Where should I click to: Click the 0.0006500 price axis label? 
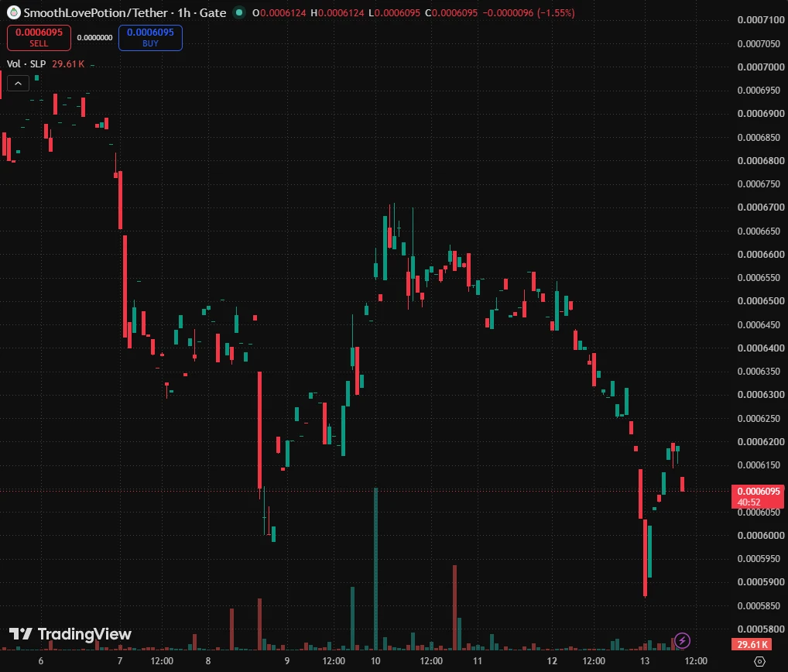point(761,300)
